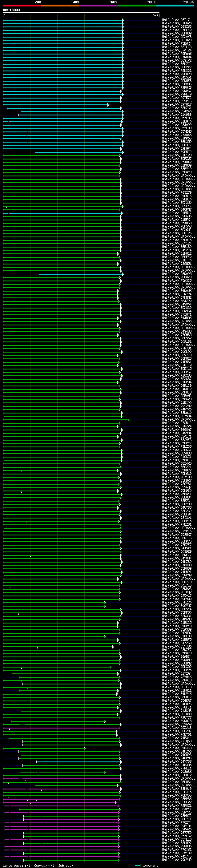
Task: Select label UniRef100_P40984
Action: (177, 433)
